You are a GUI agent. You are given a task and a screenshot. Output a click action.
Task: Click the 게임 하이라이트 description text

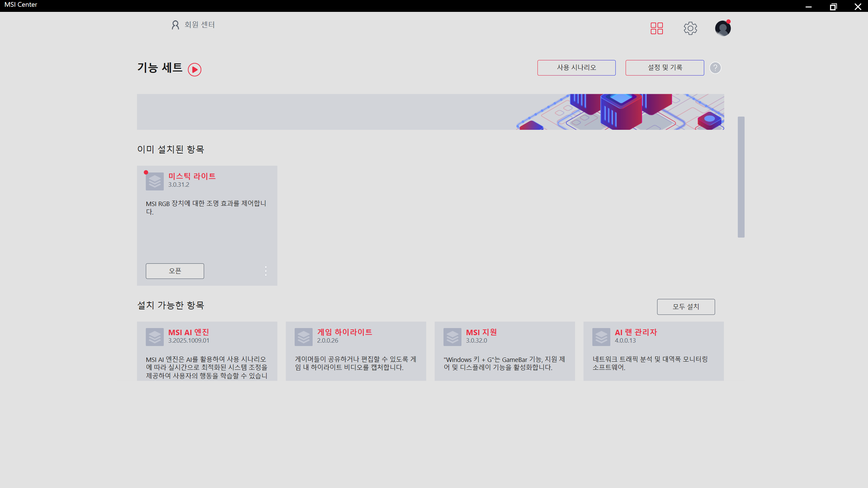click(356, 363)
